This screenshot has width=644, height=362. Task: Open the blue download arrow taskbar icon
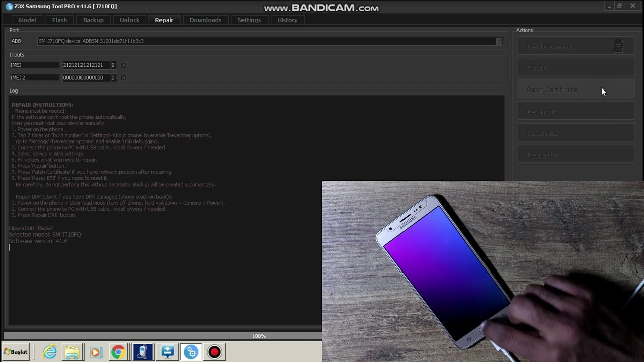tap(167, 352)
